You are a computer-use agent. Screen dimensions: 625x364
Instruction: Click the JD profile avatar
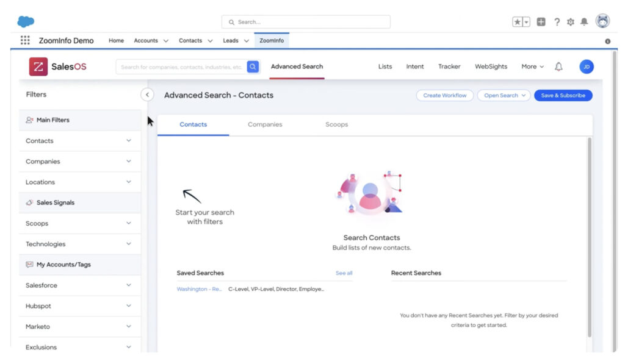coord(586,66)
